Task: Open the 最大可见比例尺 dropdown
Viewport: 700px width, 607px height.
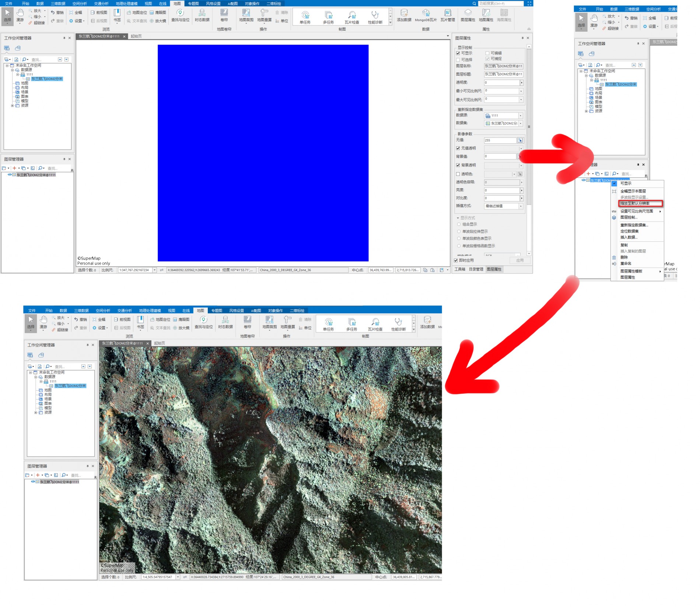Action: pos(521,100)
